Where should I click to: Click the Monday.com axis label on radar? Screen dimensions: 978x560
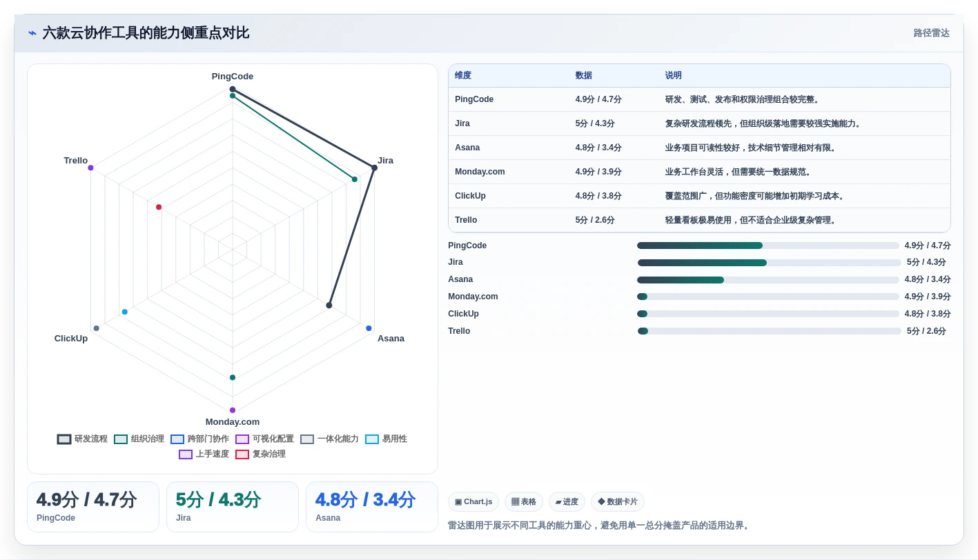pyautogui.click(x=233, y=422)
